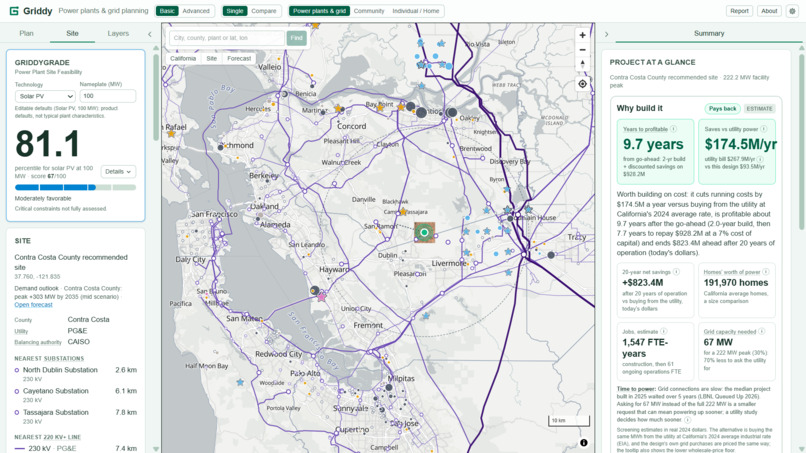This screenshot has height=453, width=806.
Task: Collapse the left panel chevron
Action: [x=150, y=34]
